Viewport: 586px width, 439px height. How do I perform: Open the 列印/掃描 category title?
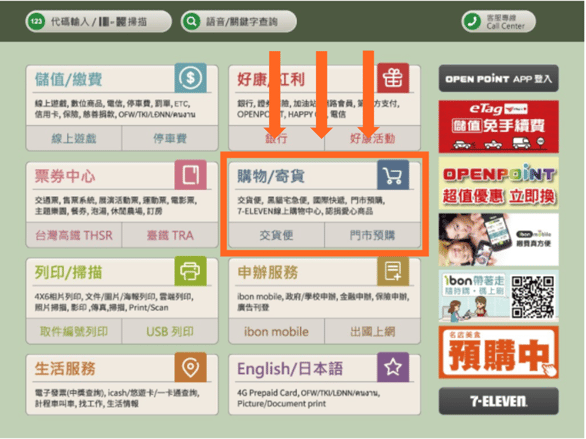pos(68,272)
